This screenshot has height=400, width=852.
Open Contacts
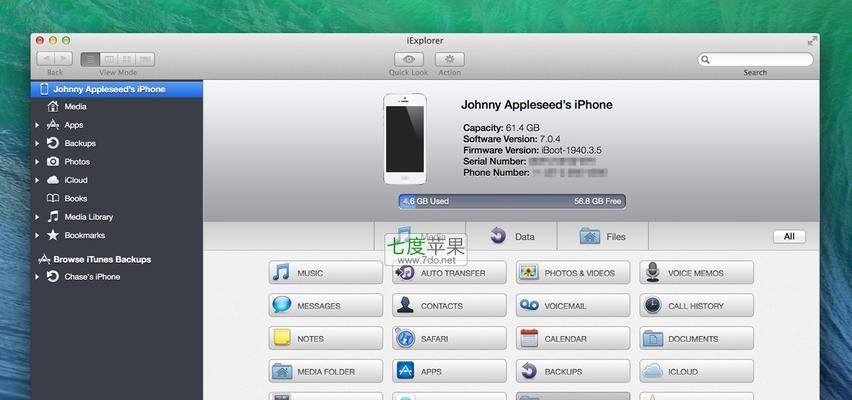(449, 305)
